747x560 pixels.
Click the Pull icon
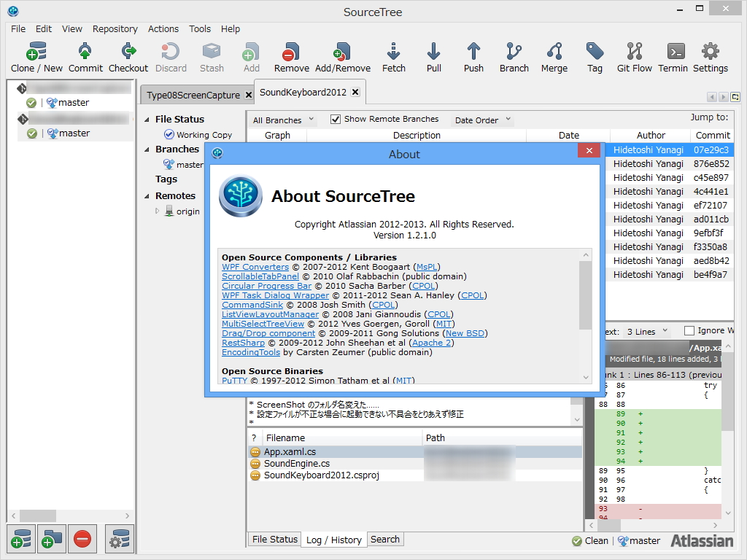point(433,57)
